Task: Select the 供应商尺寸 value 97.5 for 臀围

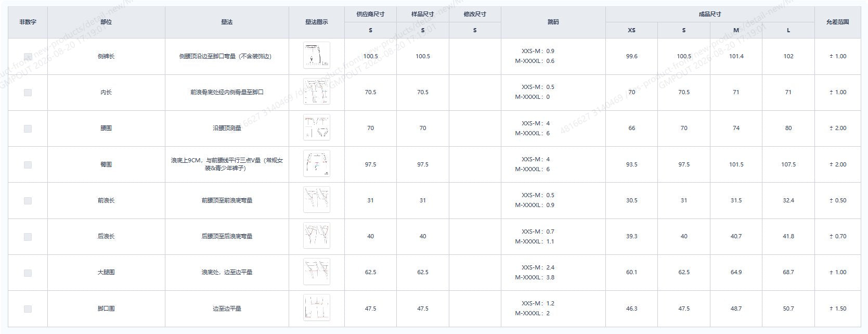Action: [370, 164]
